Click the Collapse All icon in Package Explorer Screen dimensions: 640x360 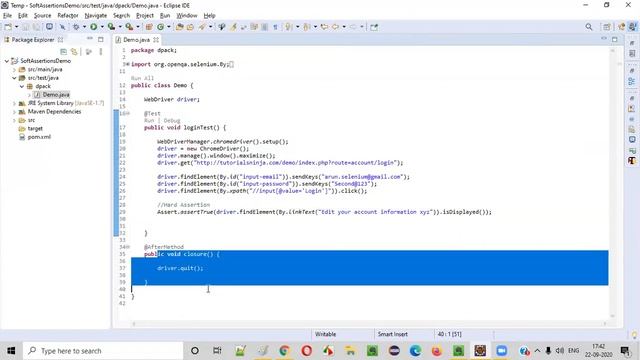63,52
